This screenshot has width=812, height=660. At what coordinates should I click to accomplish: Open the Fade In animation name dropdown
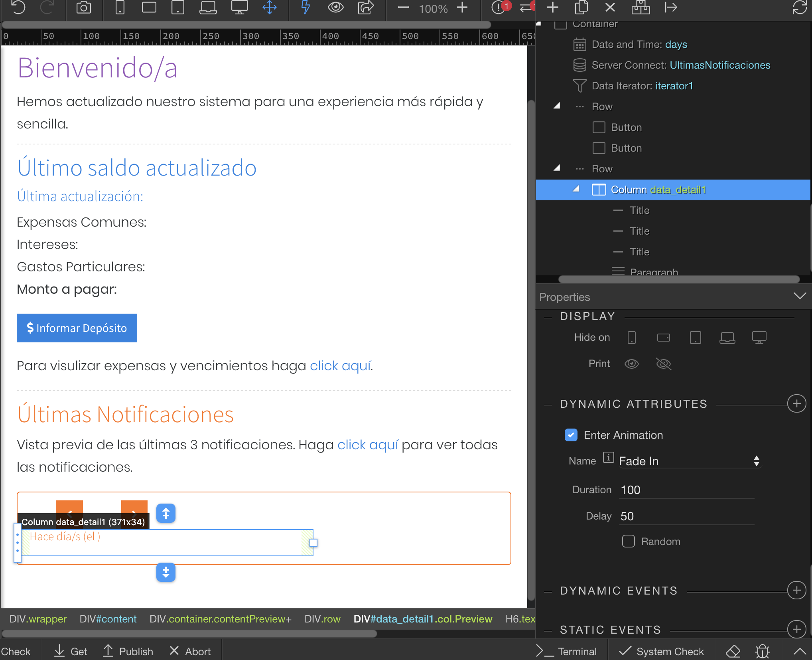coord(689,461)
